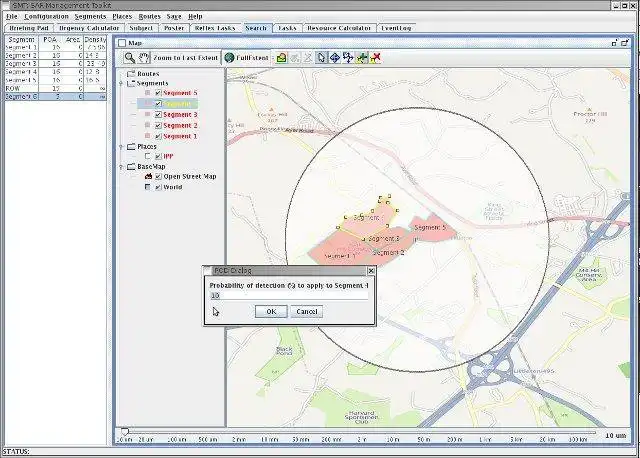Click the greyed tool left of the pointer
640x458 pixels.
(308, 58)
